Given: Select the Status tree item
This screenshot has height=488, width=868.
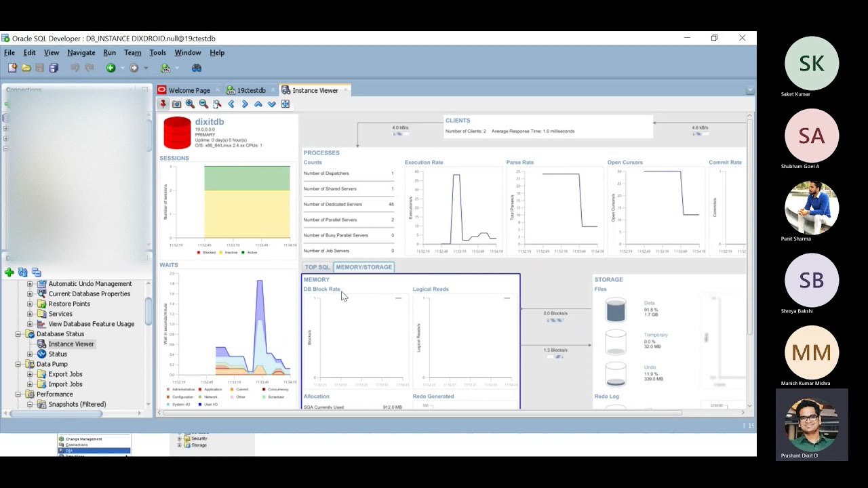Looking at the screenshot, I should 58,354.
